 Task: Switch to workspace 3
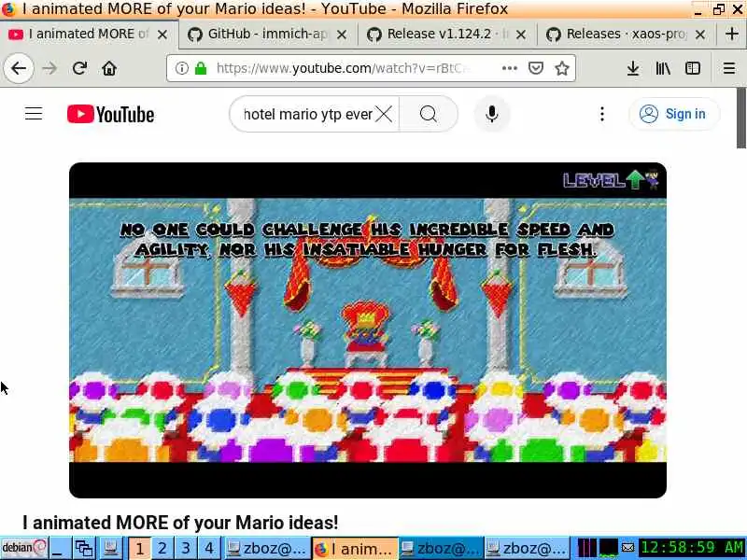pyautogui.click(x=186, y=548)
